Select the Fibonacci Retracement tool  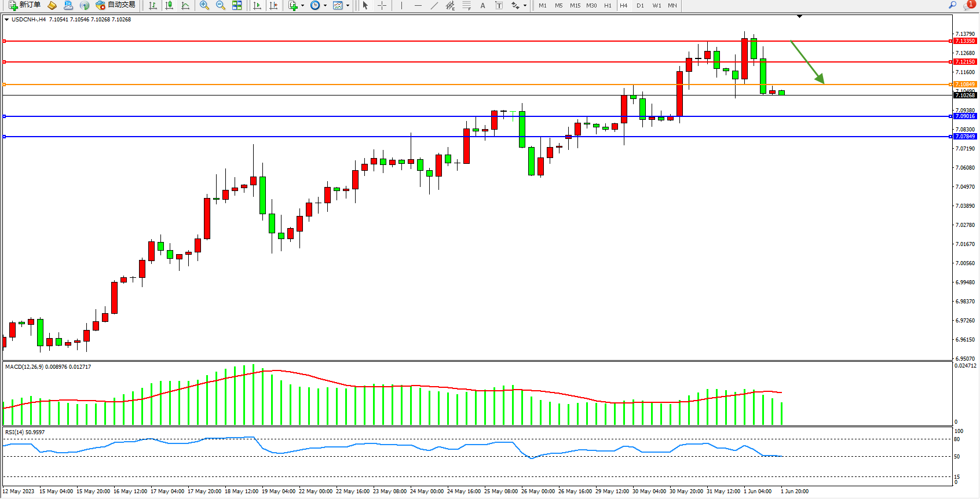466,5
